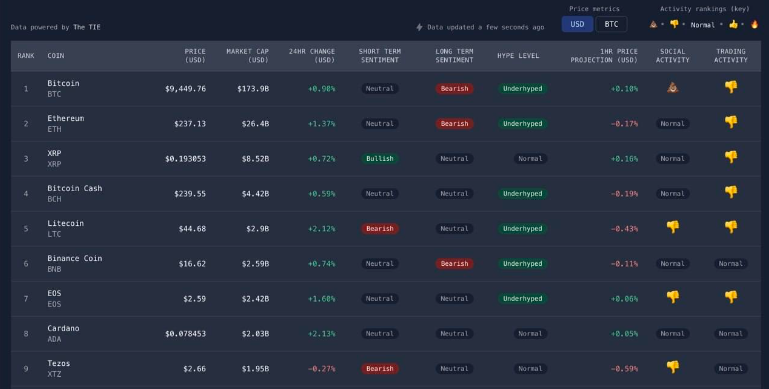Click the poop emoji in Bitcoin's social activity
769x389 pixels.
tap(672, 88)
